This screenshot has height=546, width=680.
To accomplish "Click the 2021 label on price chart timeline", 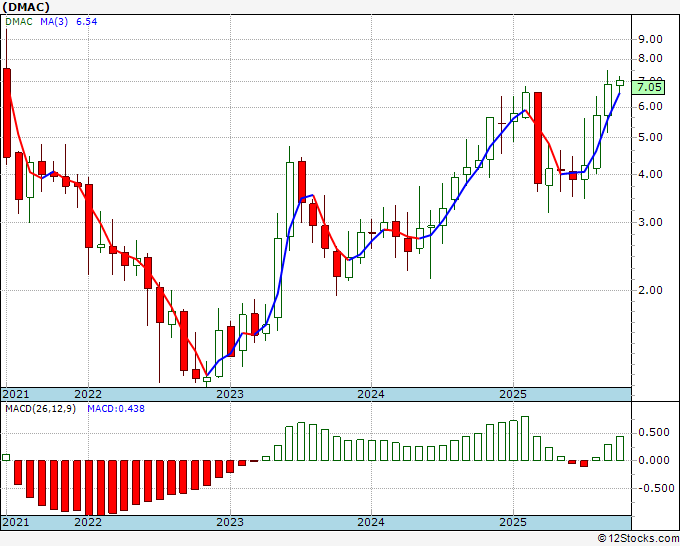I will click(16, 394).
